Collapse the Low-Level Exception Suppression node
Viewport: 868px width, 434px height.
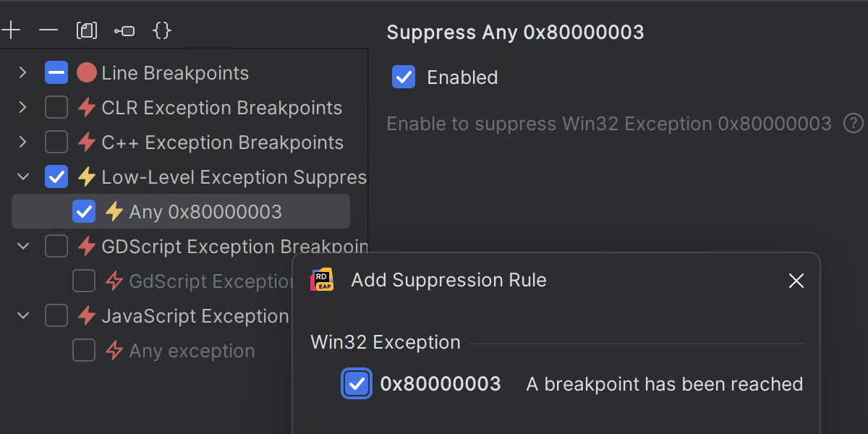pos(22,177)
